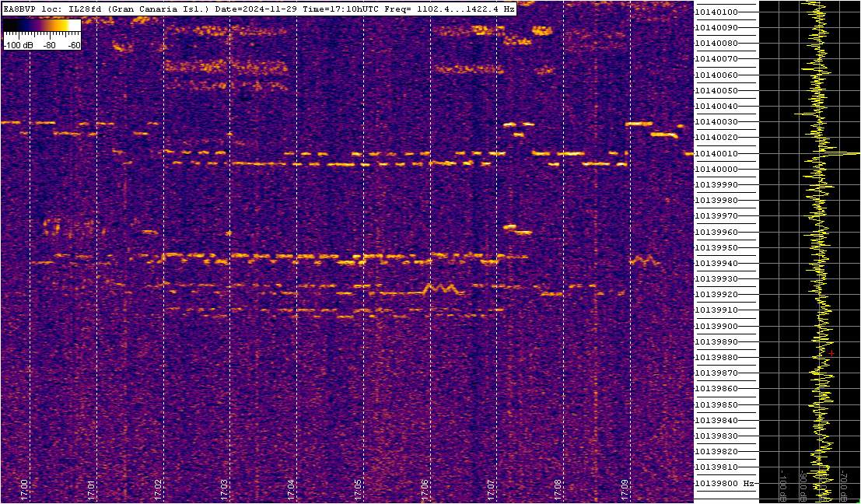Click the 10139860 frequency label

coord(716,389)
